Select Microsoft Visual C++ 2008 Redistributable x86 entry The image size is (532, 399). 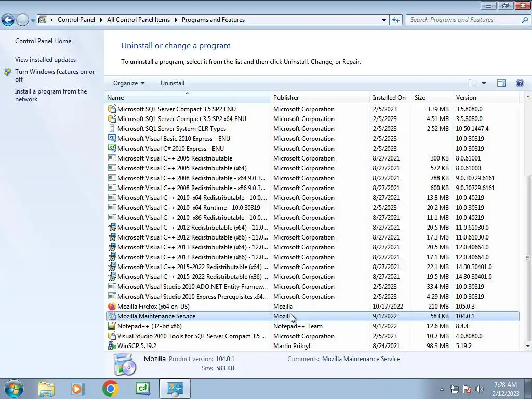(312, 188)
